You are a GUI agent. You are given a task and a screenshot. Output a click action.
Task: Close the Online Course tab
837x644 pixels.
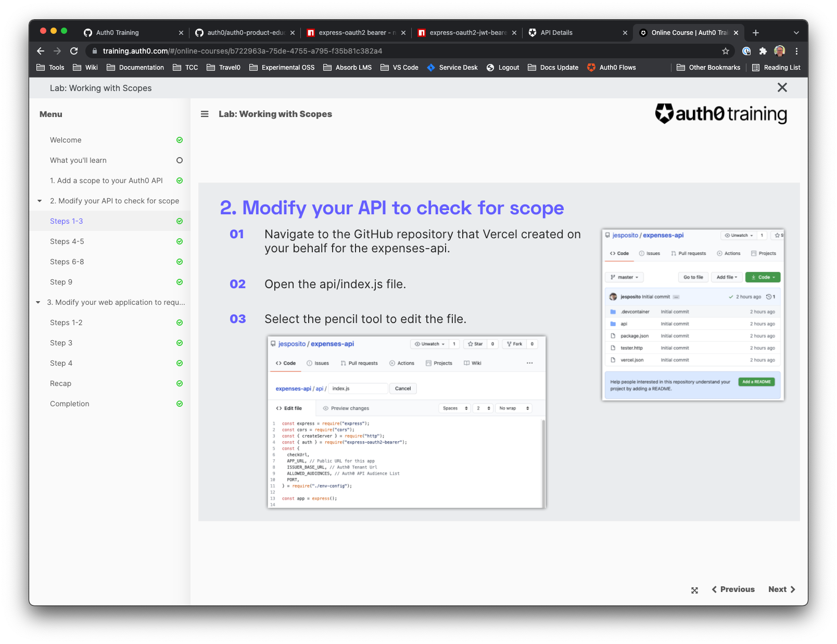tap(736, 33)
